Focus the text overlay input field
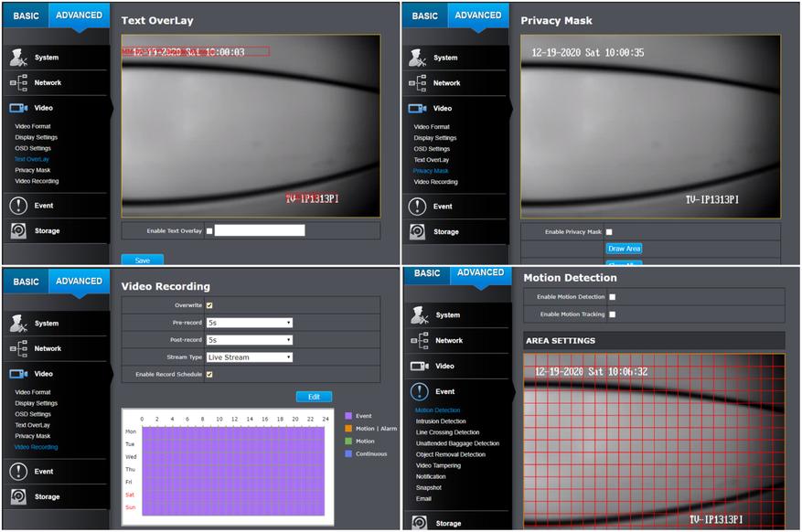The image size is (802, 532). point(260,230)
